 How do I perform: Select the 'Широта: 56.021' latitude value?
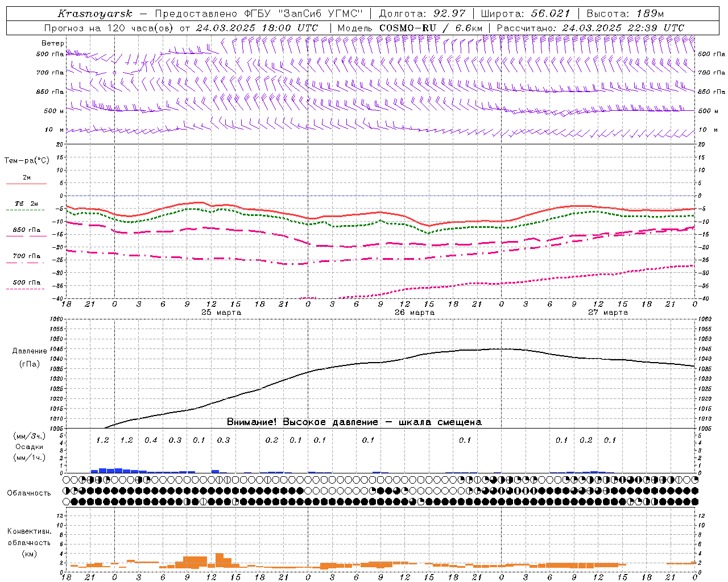pyautogui.click(x=526, y=14)
